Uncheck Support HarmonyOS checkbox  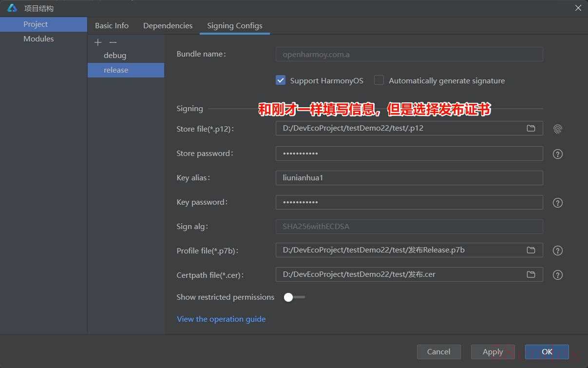coord(281,80)
